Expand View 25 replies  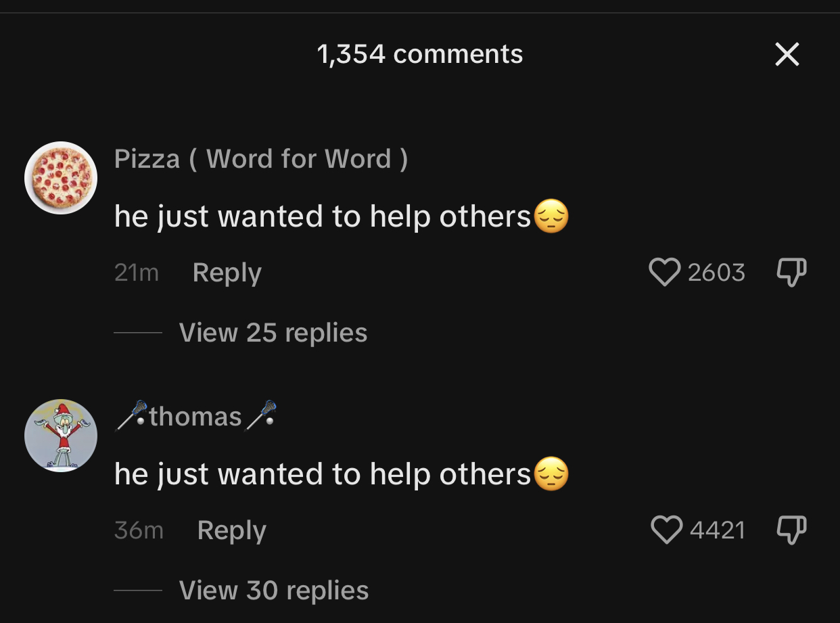point(273,333)
